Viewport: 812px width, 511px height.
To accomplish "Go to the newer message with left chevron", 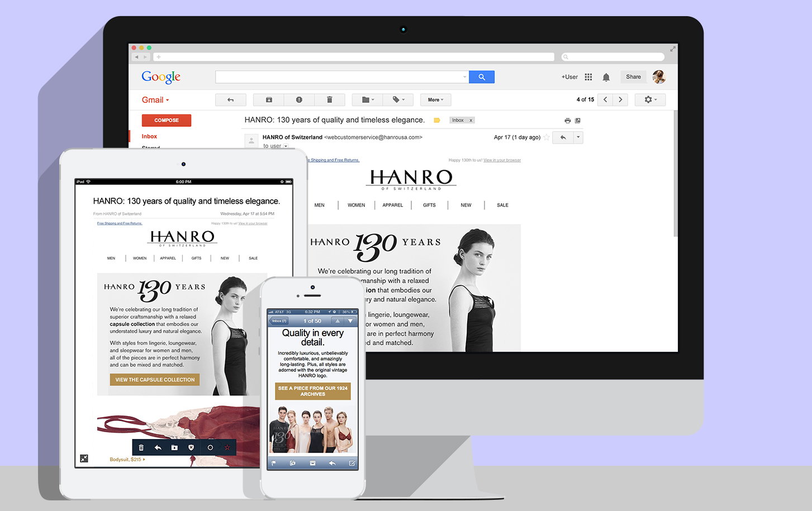I will pos(605,100).
